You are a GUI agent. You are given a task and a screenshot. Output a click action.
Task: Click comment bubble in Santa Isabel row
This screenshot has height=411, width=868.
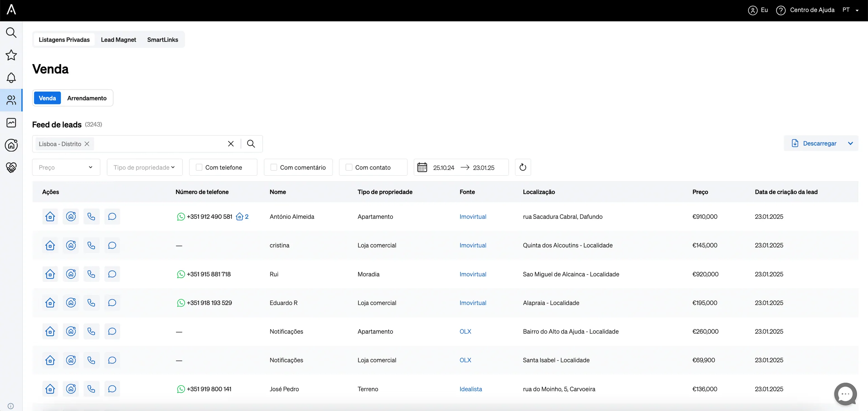coord(112,360)
